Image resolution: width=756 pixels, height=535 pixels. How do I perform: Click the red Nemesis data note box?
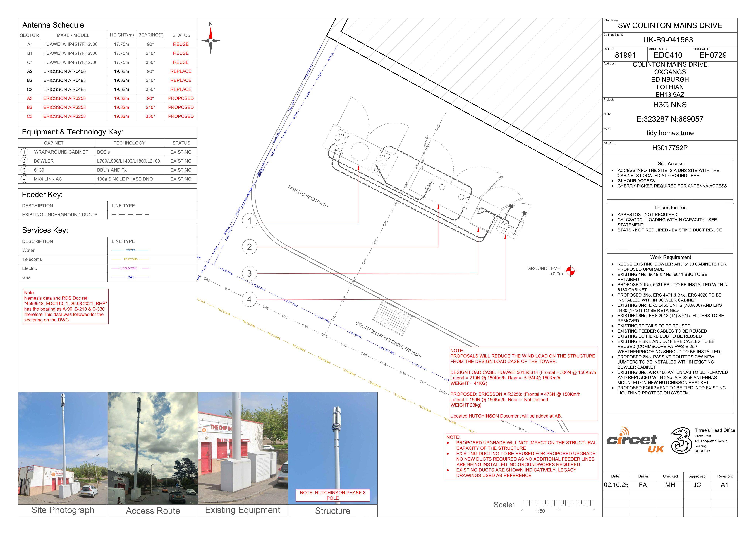click(x=66, y=306)
